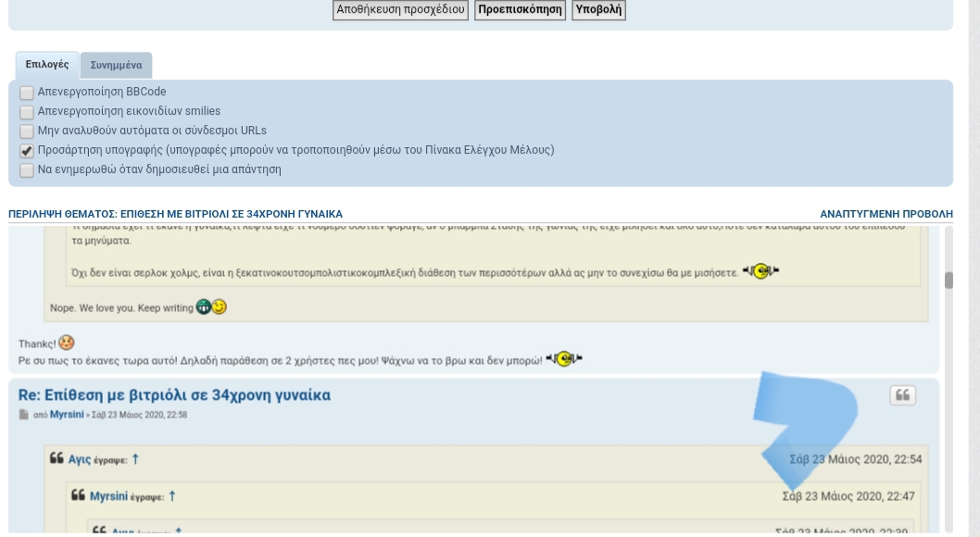Toggle Απενεργοποίηση BBCode checkbox
This screenshot has height=537, width=980.
[26, 93]
